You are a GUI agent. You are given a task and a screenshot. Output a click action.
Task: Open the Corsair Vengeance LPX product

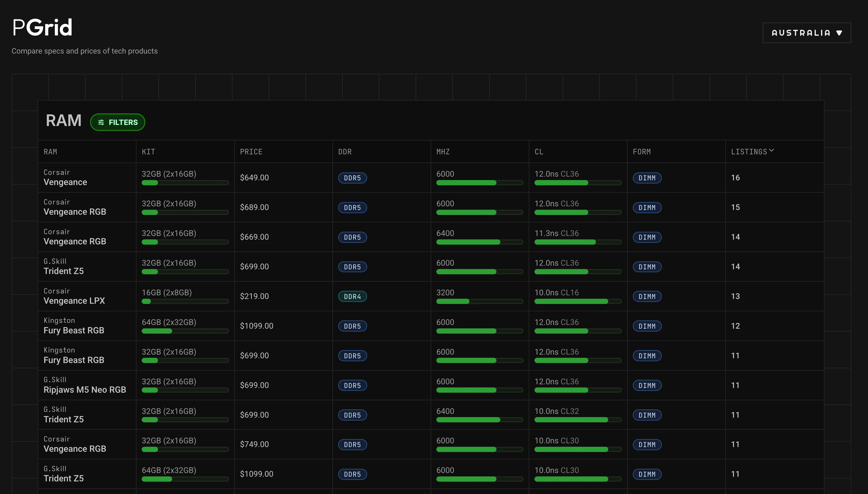tap(74, 301)
